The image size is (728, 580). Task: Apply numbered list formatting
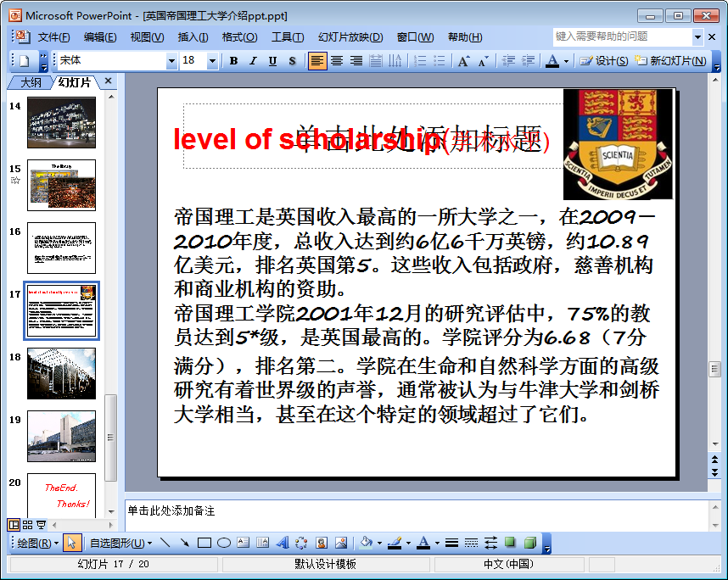coord(420,61)
